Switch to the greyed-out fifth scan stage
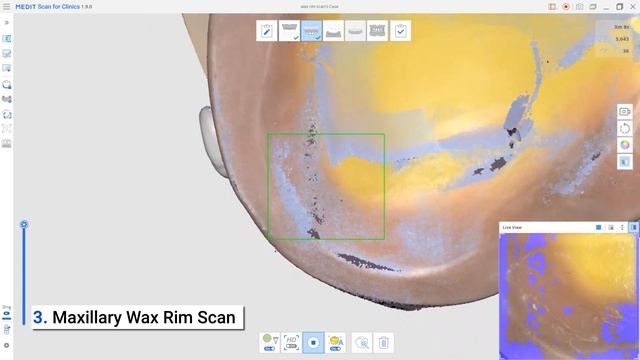This screenshot has width=640, height=360. [356, 31]
